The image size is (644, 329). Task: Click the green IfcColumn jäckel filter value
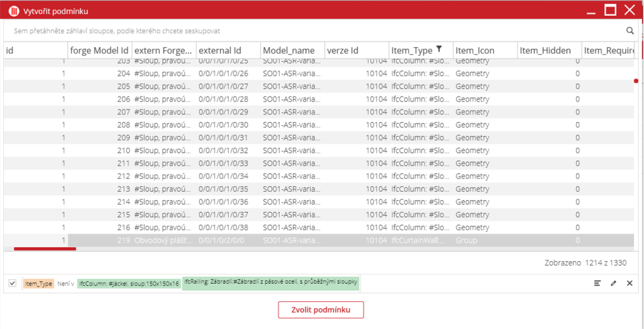129,284
